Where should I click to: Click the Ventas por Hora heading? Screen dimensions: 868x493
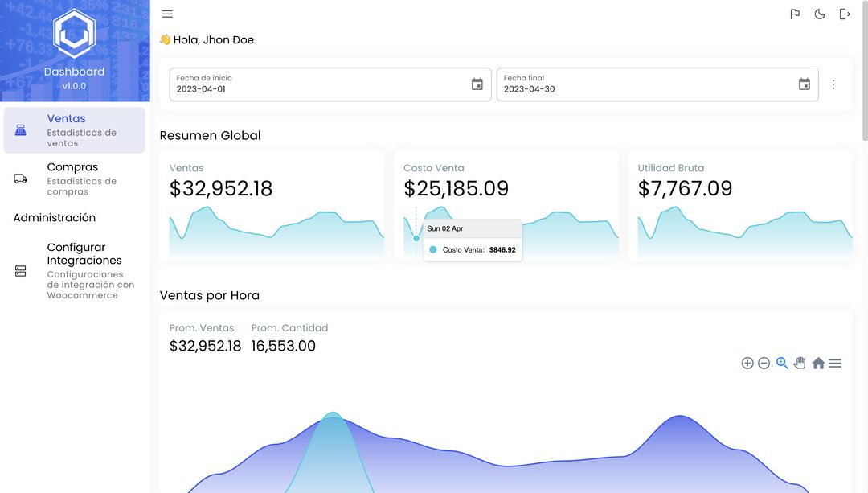[210, 295]
